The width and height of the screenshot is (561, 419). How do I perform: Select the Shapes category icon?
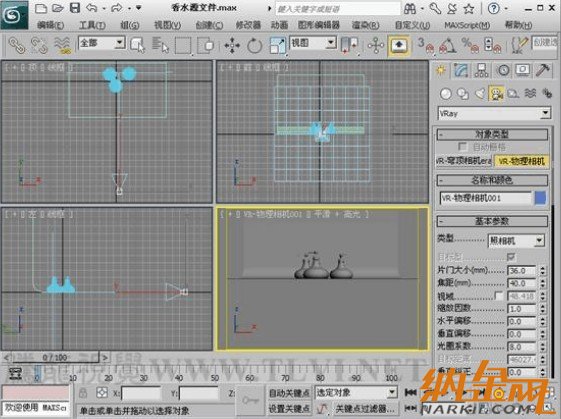point(463,94)
